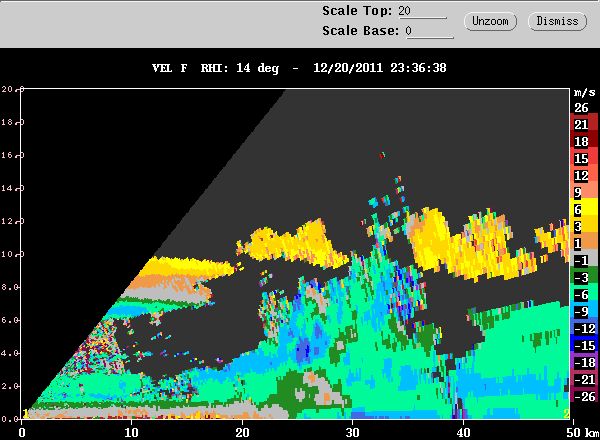Click the 8.0 height axis tick label
Screen dimensions: 600x440
[x=9, y=287]
